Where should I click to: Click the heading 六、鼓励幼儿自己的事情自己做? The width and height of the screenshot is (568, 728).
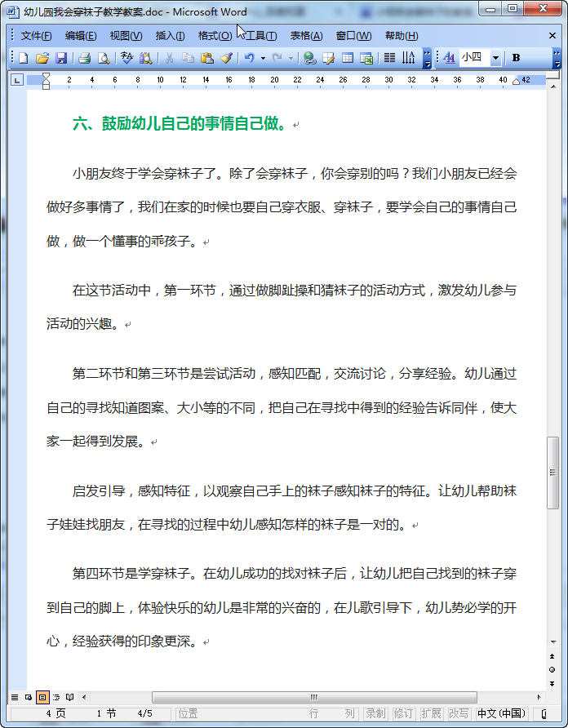point(180,124)
